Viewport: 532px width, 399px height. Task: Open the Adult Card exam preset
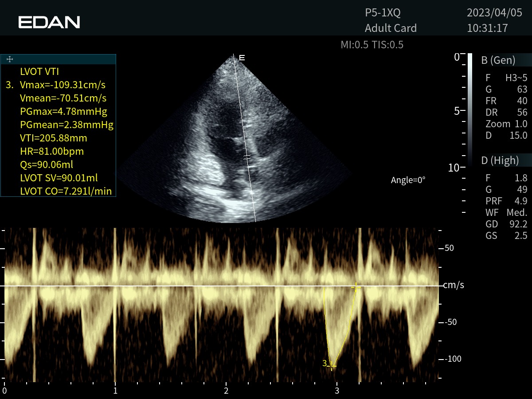(x=391, y=28)
